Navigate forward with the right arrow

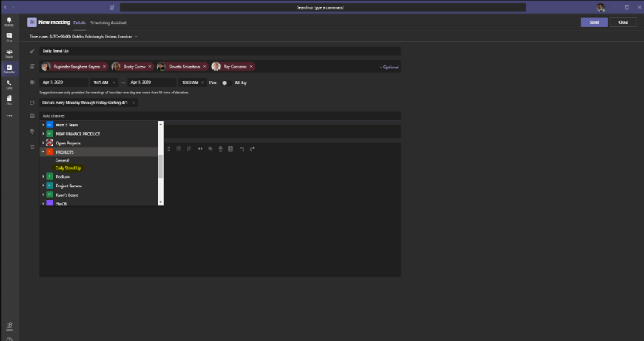[x=13, y=7]
